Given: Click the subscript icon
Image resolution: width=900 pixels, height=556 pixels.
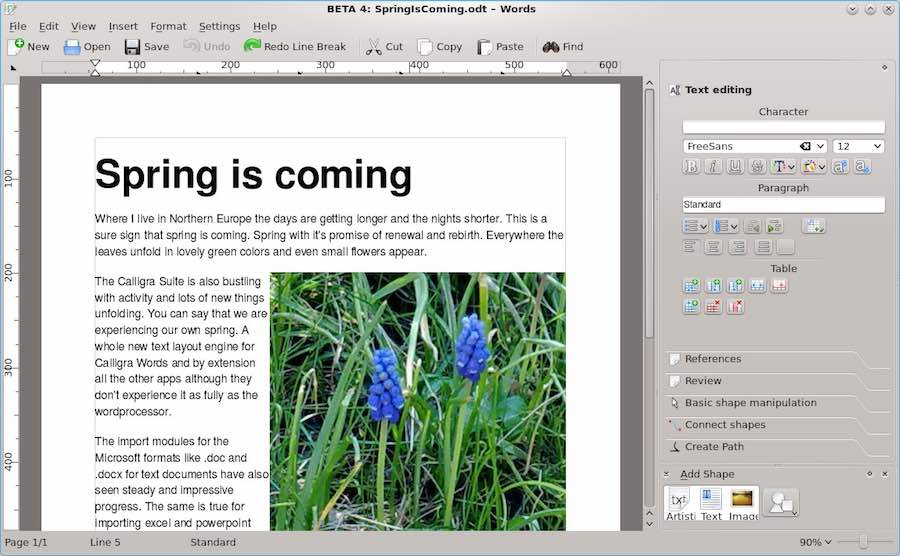Looking at the screenshot, I should (861, 167).
